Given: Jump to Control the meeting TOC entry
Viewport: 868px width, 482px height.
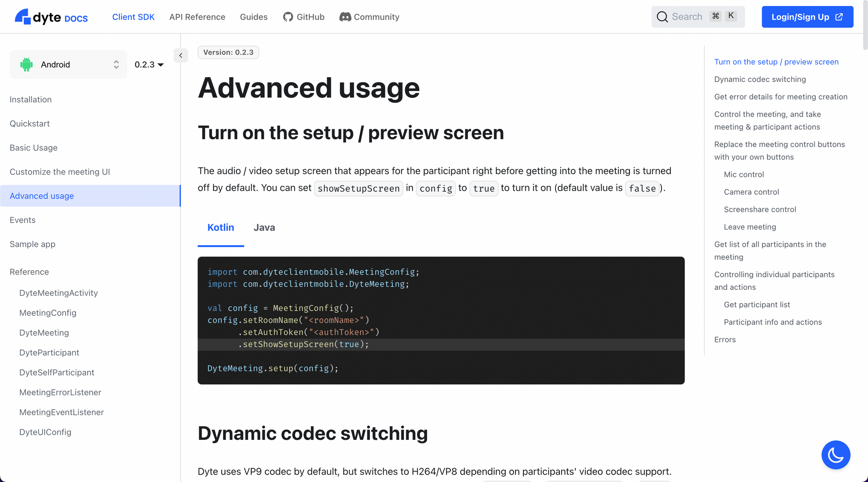Looking at the screenshot, I should pyautogui.click(x=767, y=121).
